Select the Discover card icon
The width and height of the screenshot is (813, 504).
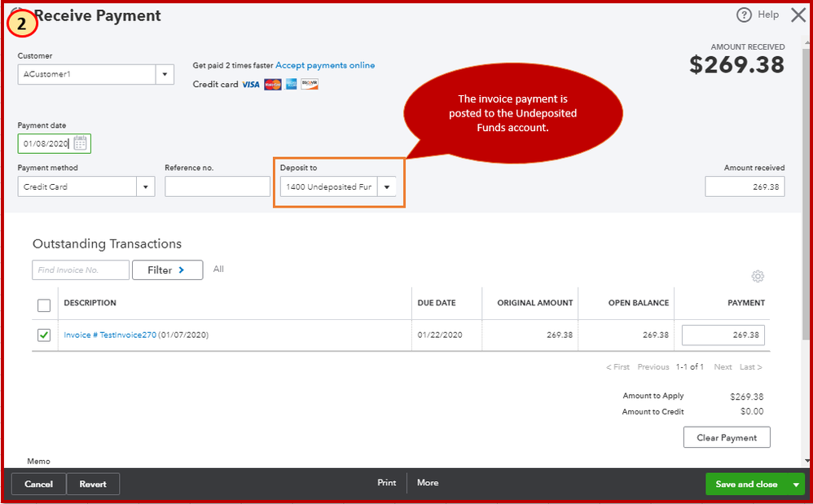click(309, 84)
